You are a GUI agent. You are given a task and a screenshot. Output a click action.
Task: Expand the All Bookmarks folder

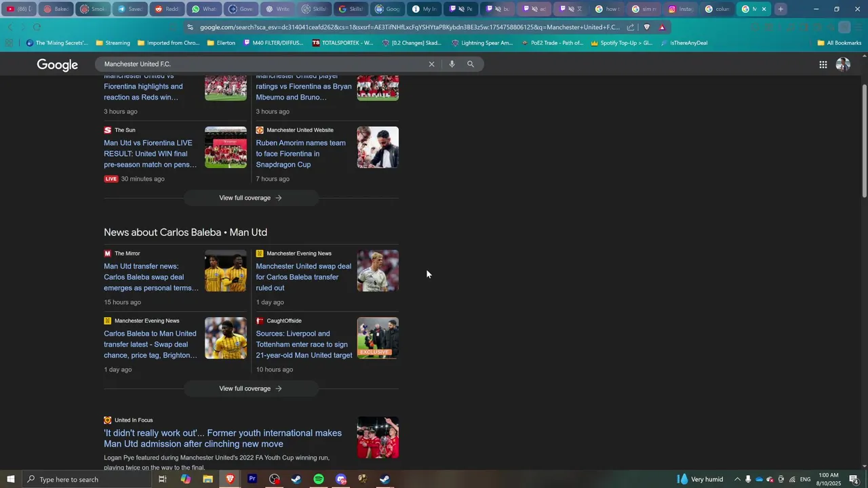(x=839, y=43)
